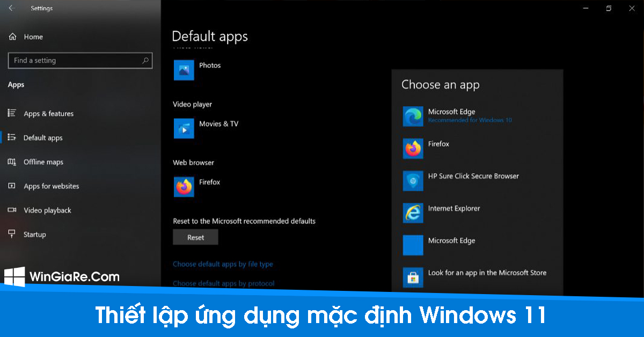Click the Apps for websites icon

(12, 186)
